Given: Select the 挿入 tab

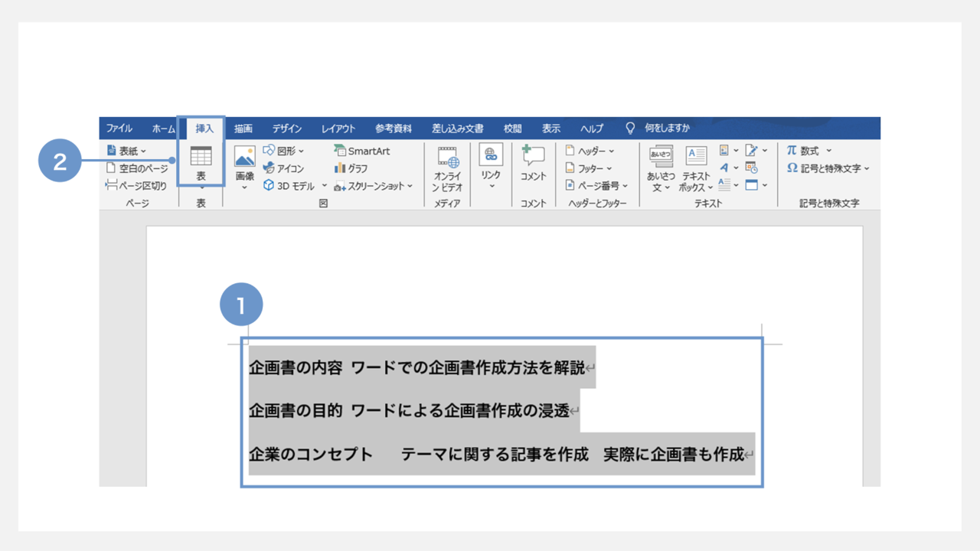Looking at the screenshot, I should (x=204, y=129).
